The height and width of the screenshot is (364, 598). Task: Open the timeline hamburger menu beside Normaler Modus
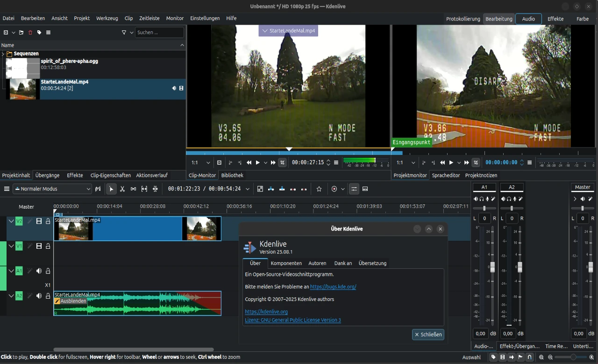[7, 189]
